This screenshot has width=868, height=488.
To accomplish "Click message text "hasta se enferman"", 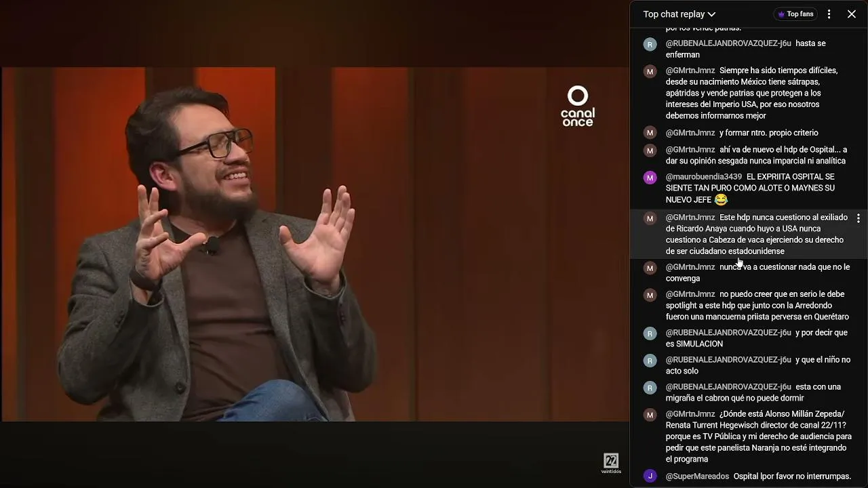I will pos(746,49).
